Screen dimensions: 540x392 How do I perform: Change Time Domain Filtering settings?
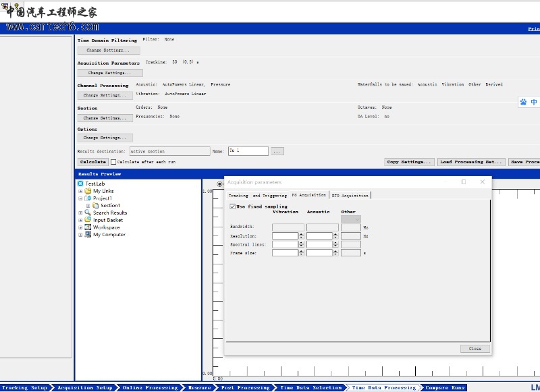point(109,50)
